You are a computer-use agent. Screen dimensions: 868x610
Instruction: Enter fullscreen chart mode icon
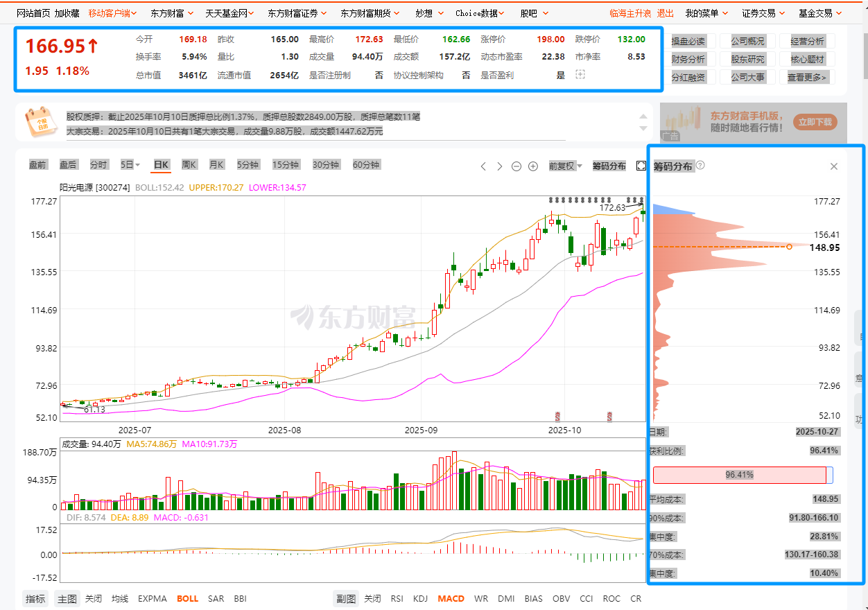(641, 166)
